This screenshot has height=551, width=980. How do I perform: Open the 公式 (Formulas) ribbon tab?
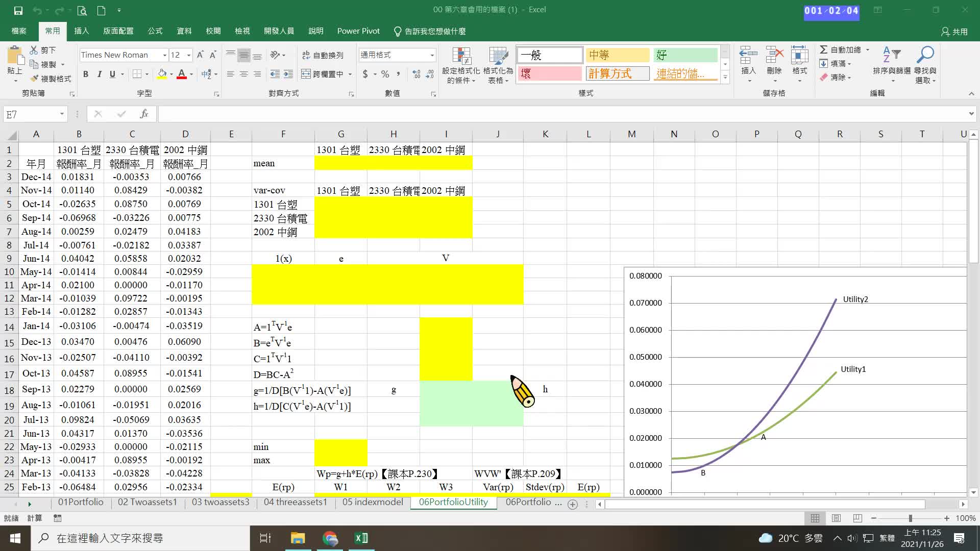pos(155,31)
